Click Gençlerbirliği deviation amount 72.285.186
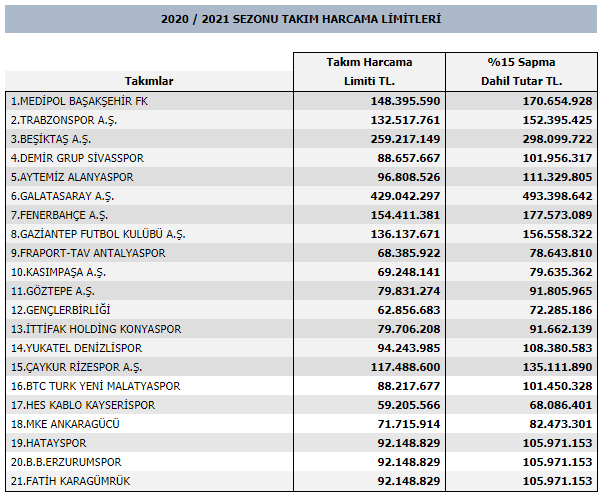This screenshot has width=604, height=497. coord(560,310)
